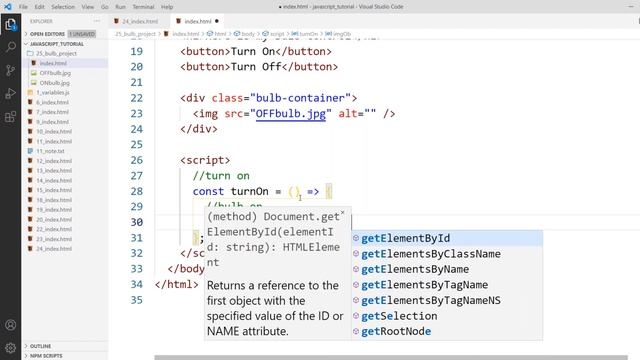640x360 pixels.
Task: Open the Go menu
Action: (104, 7)
